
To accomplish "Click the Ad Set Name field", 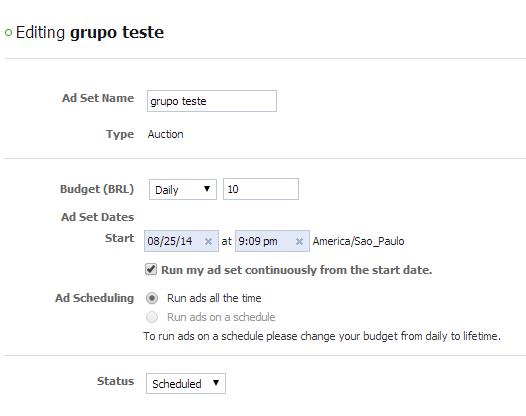I will click(x=212, y=101).
